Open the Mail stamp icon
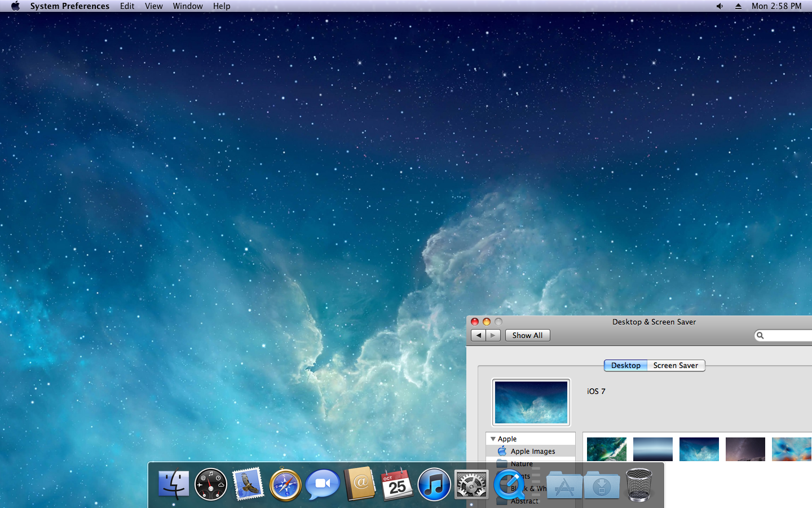Screen dimensions: 812x508 tap(248, 484)
